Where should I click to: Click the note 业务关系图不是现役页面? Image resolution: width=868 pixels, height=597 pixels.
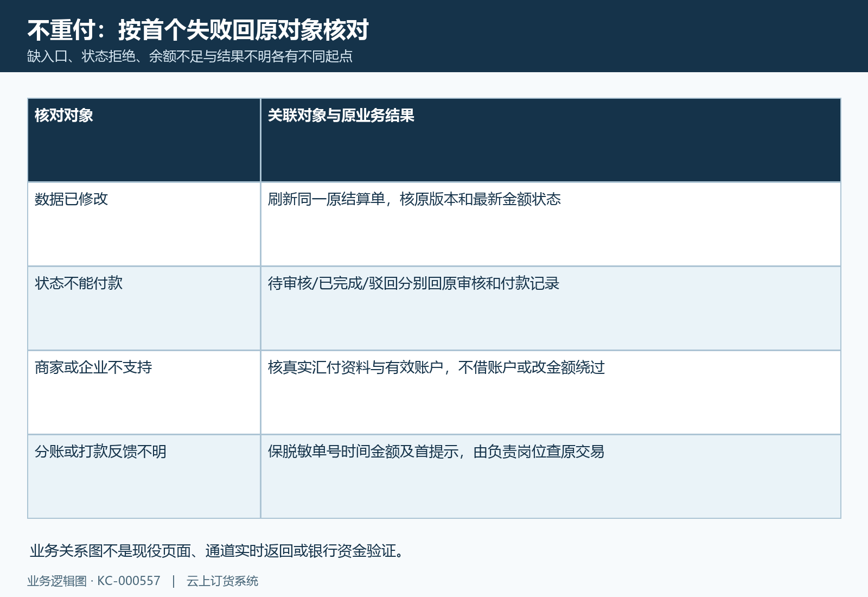click(x=218, y=551)
